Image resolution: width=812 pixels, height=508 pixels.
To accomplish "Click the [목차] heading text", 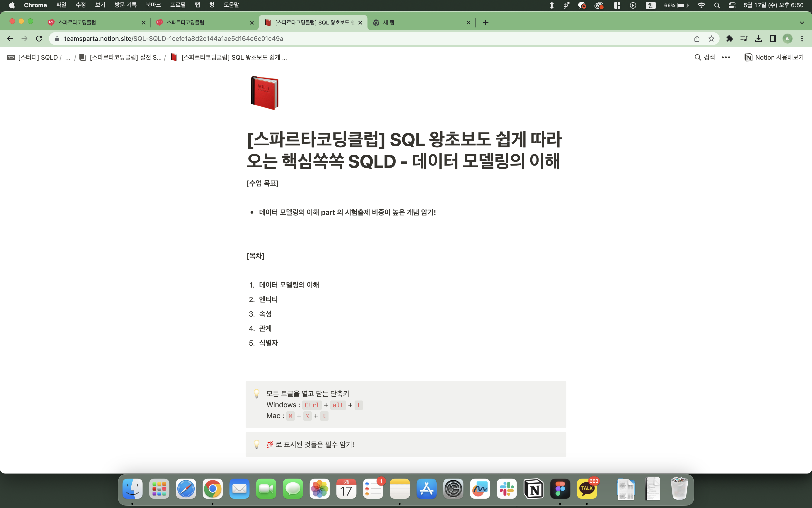I will coord(255,256).
